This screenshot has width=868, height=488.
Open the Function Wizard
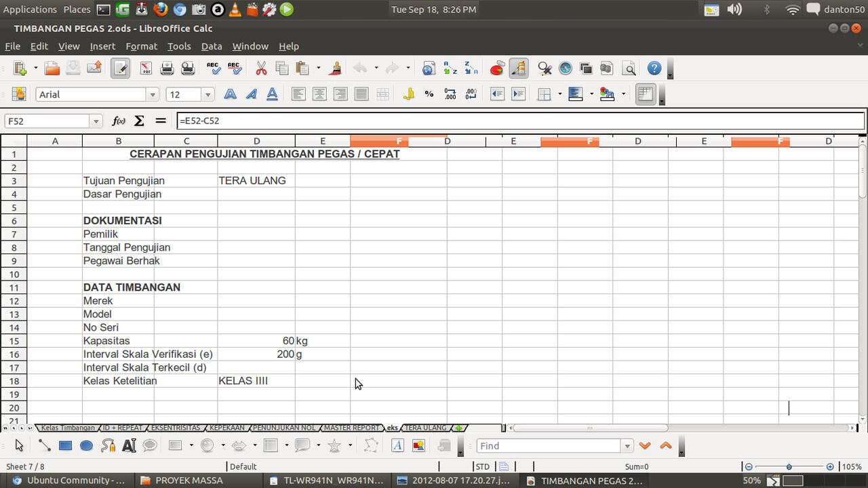click(119, 121)
